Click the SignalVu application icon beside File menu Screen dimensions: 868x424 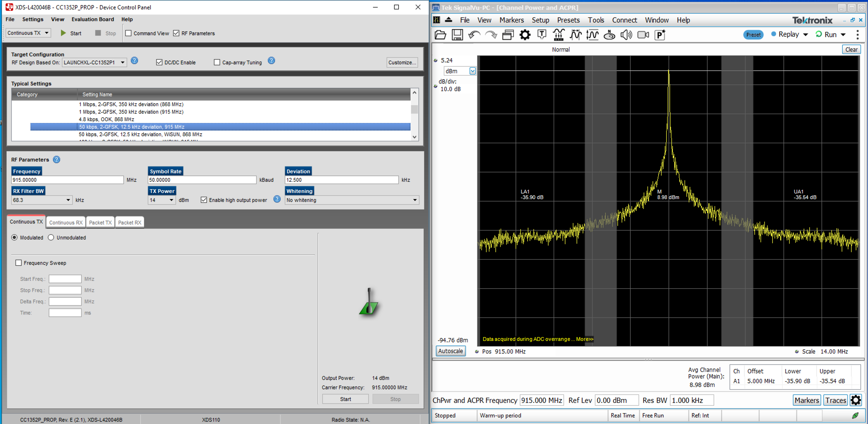437,20
